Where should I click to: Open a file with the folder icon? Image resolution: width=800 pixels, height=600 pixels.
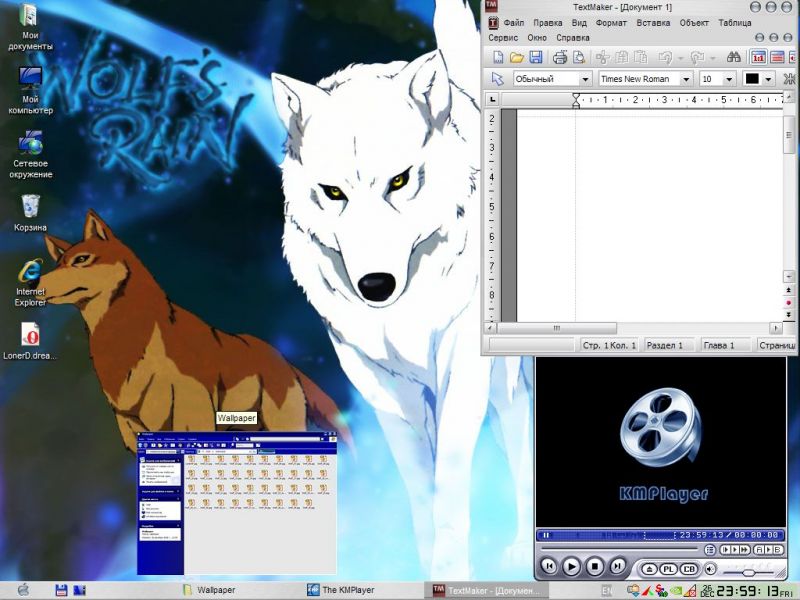[517, 57]
